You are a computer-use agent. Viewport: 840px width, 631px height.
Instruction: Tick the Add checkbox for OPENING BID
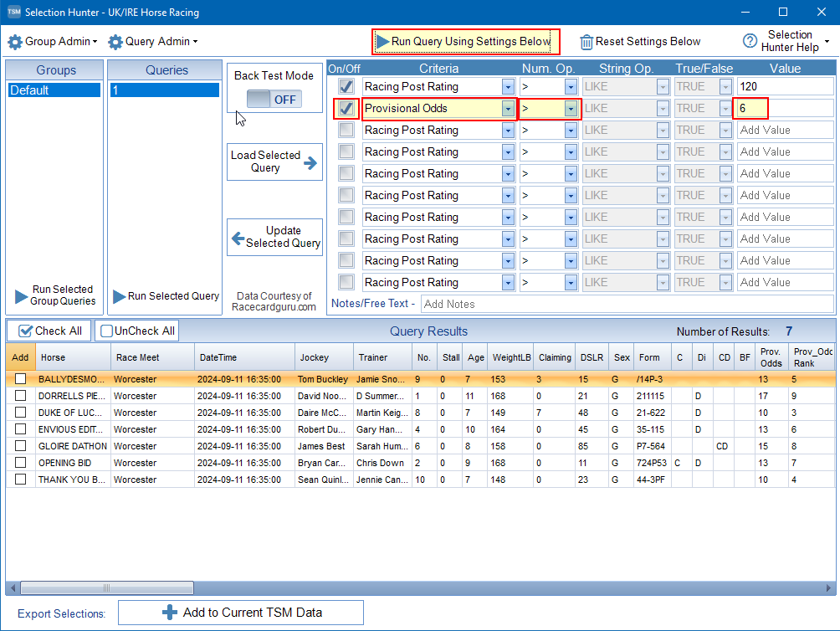[x=21, y=463]
